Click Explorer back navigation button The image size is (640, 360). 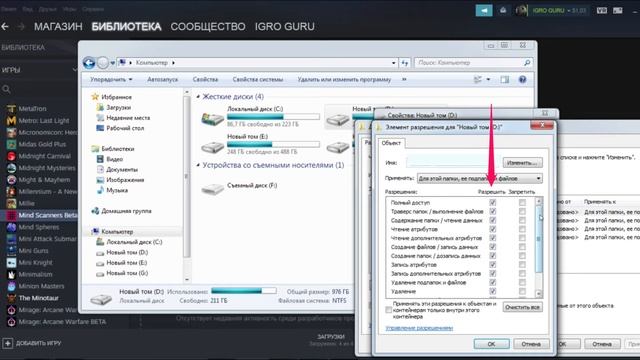pyautogui.click(x=89, y=63)
